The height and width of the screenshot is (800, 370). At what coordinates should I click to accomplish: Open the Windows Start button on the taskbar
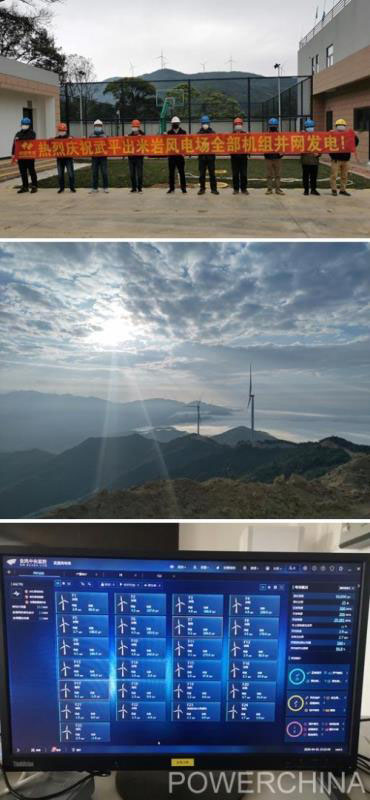[x=19, y=750]
